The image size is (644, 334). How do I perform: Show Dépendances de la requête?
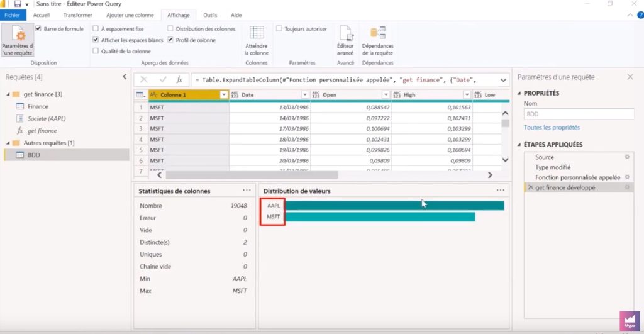point(377,40)
